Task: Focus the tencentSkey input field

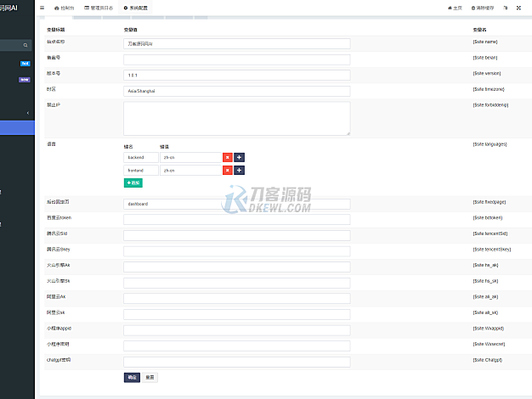Action: (x=237, y=251)
